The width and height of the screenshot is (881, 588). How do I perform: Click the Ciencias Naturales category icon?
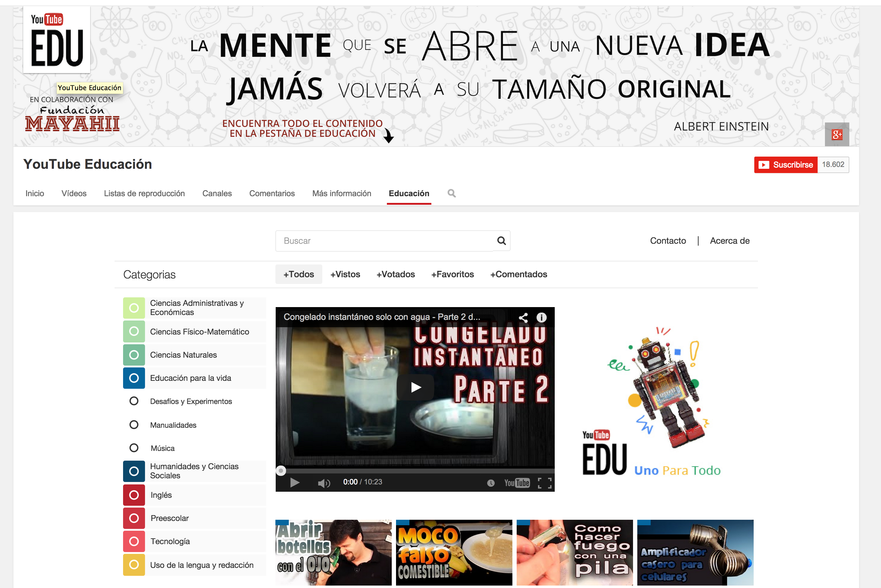[134, 355]
